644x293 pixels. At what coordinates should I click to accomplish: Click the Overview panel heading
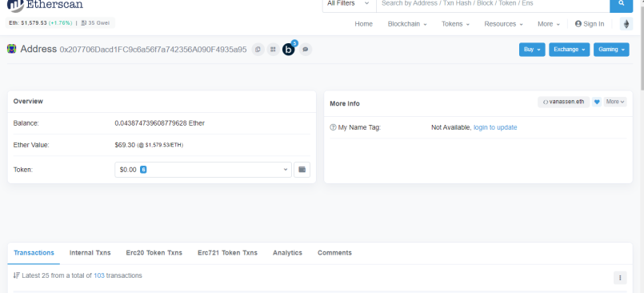point(28,101)
